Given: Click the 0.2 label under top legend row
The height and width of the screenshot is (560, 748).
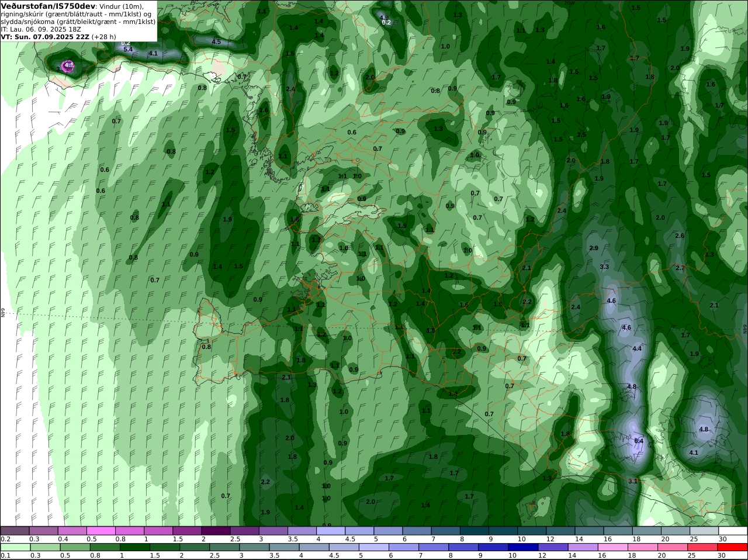Looking at the screenshot, I should tap(5, 539).
